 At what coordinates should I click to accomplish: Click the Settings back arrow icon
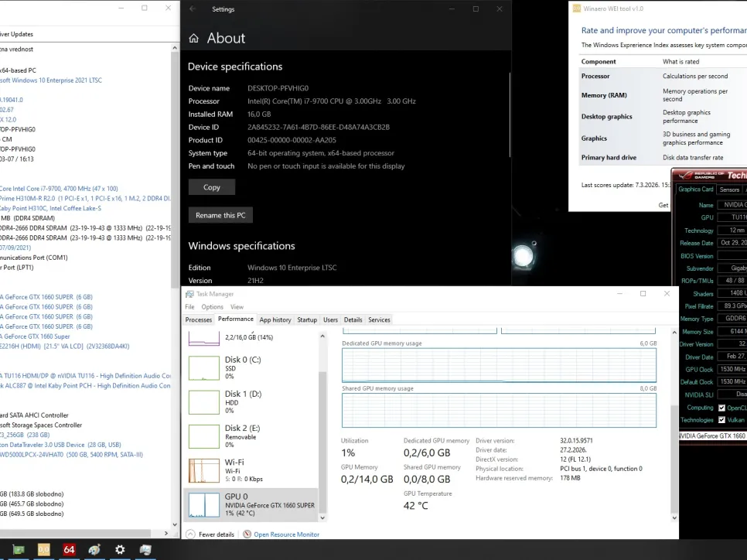coord(193,9)
